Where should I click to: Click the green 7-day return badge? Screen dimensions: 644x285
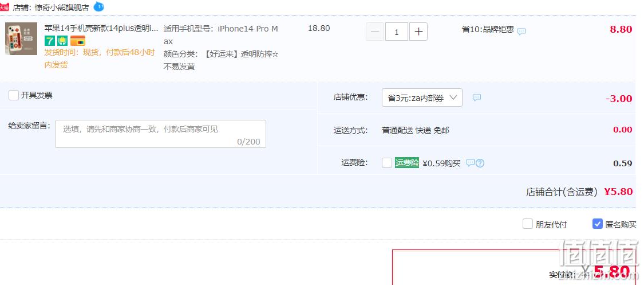click(50, 41)
